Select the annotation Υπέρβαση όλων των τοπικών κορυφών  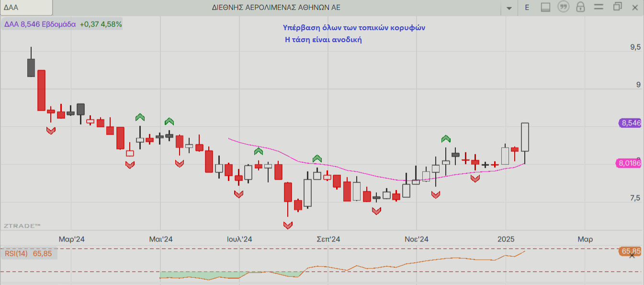pos(354,28)
